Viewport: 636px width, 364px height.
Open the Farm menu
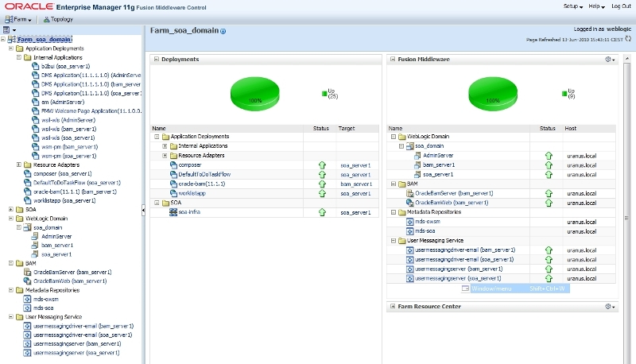tap(18, 19)
